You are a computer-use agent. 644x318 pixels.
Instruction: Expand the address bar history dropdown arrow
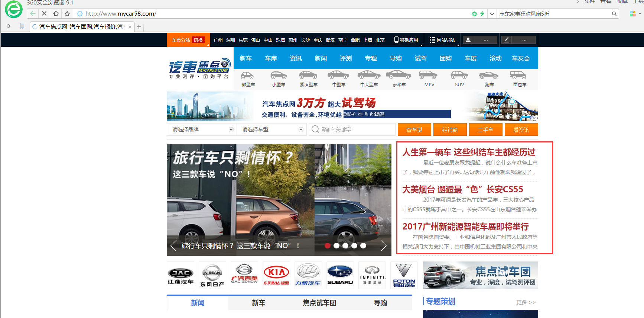[x=492, y=14]
